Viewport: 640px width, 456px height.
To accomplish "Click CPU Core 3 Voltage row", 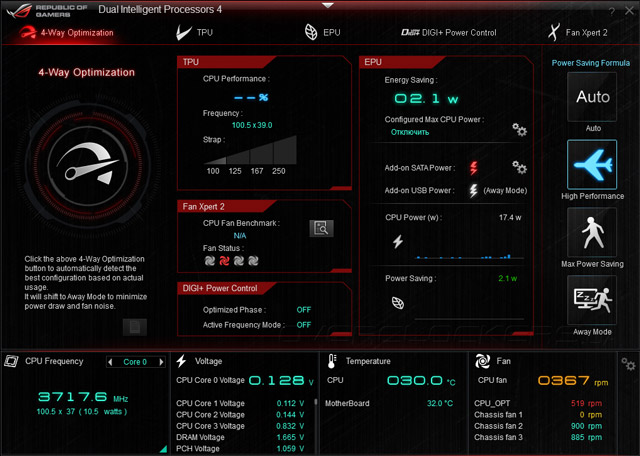I will click(x=240, y=426).
